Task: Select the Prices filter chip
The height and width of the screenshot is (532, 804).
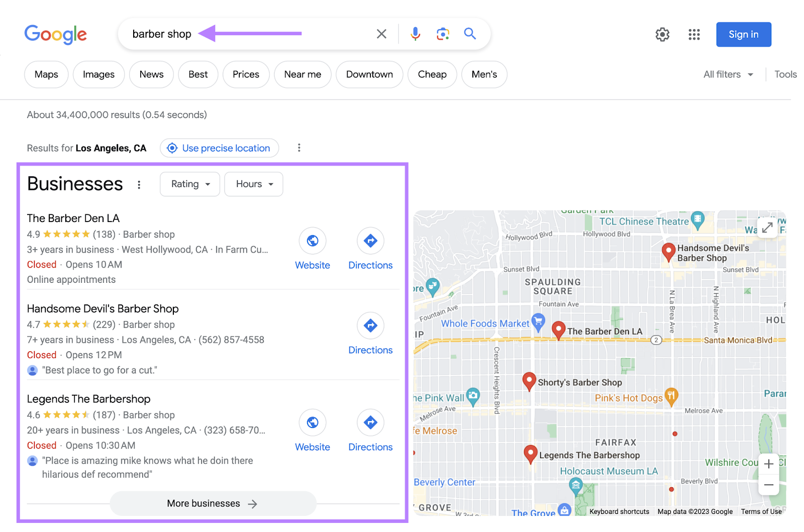Action: [246, 74]
